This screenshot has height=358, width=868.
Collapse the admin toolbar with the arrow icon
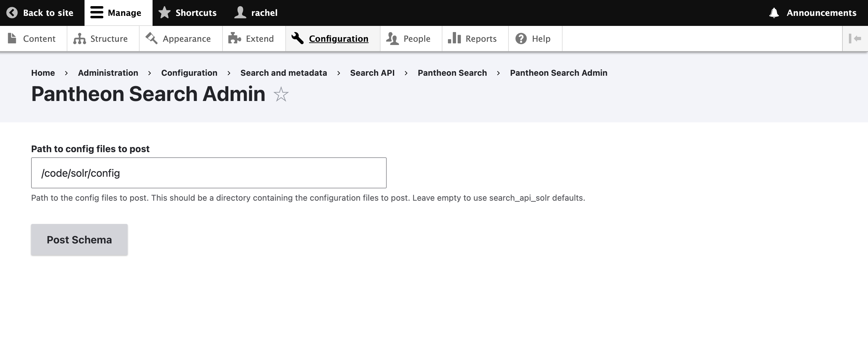pos(856,39)
